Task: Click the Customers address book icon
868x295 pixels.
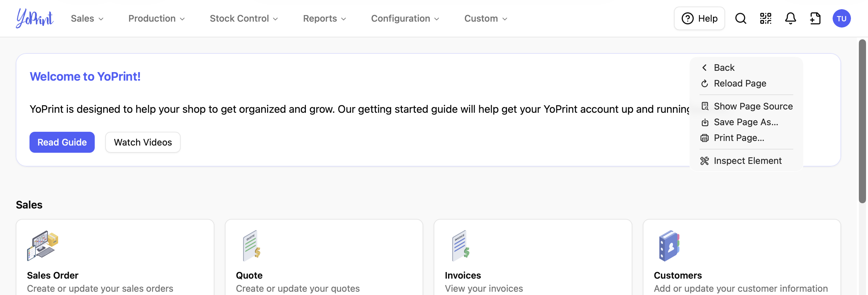Action: point(669,246)
